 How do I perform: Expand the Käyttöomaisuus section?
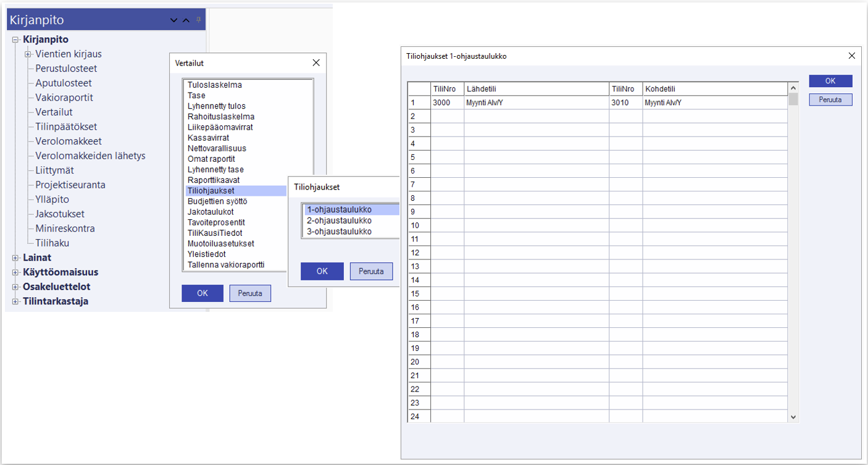tap(16, 272)
